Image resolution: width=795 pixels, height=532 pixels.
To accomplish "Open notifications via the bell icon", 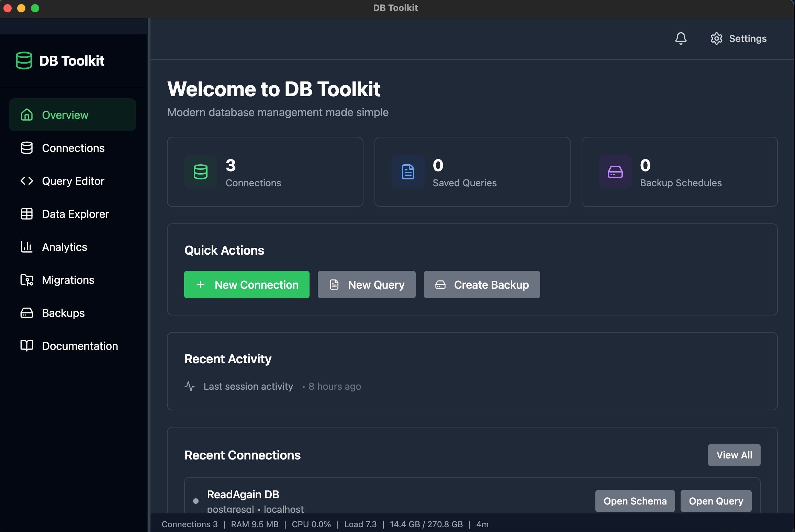I will pyautogui.click(x=681, y=38).
